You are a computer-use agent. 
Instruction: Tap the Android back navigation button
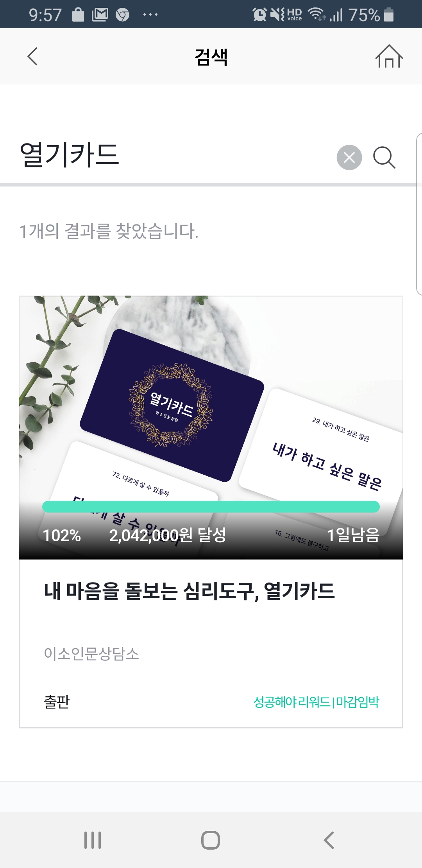329,840
